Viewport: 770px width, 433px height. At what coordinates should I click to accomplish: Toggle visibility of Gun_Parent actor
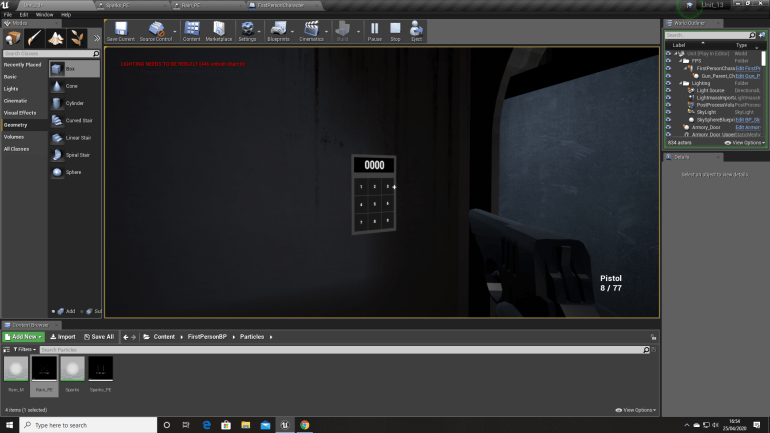point(668,76)
